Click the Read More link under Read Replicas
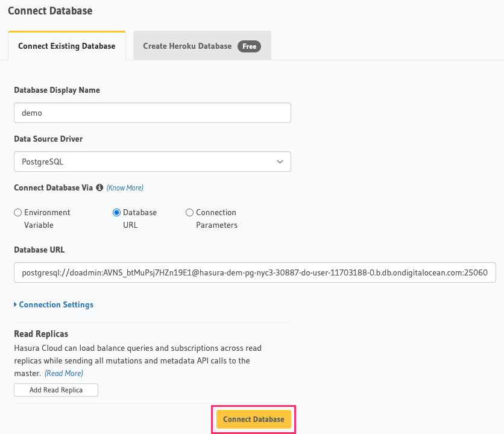Viewport: 504px width, 434px height. pyautogui.click(x=63, y=373)
